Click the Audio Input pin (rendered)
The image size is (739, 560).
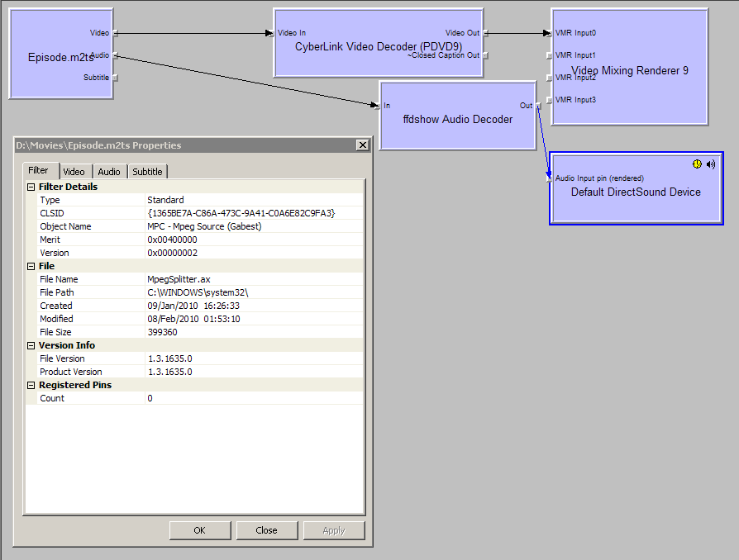point(549,178)
